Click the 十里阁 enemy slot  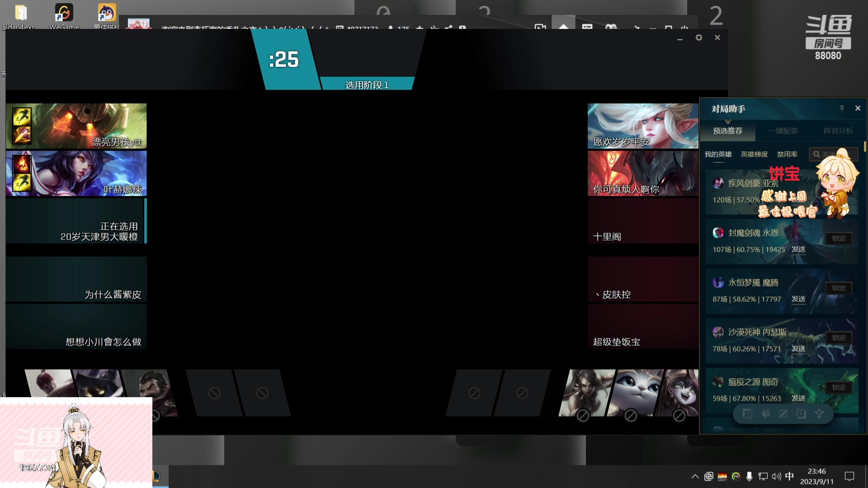(x=643, y=221)
